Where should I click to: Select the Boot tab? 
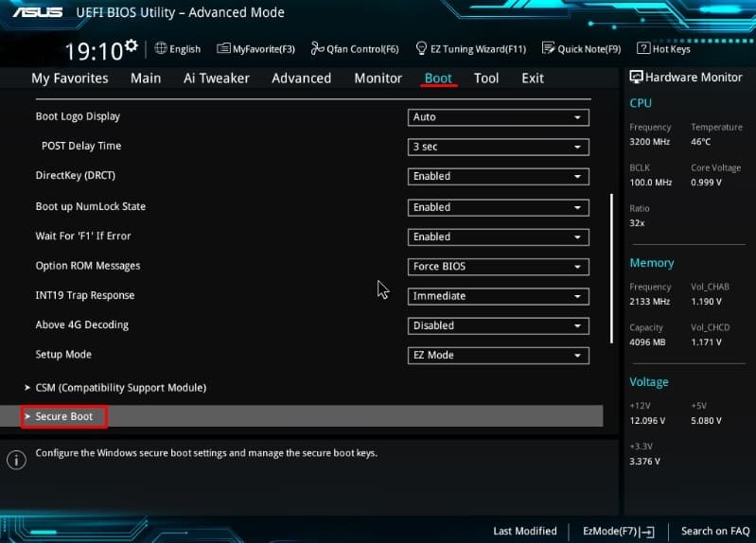click(x=438, y=79)
